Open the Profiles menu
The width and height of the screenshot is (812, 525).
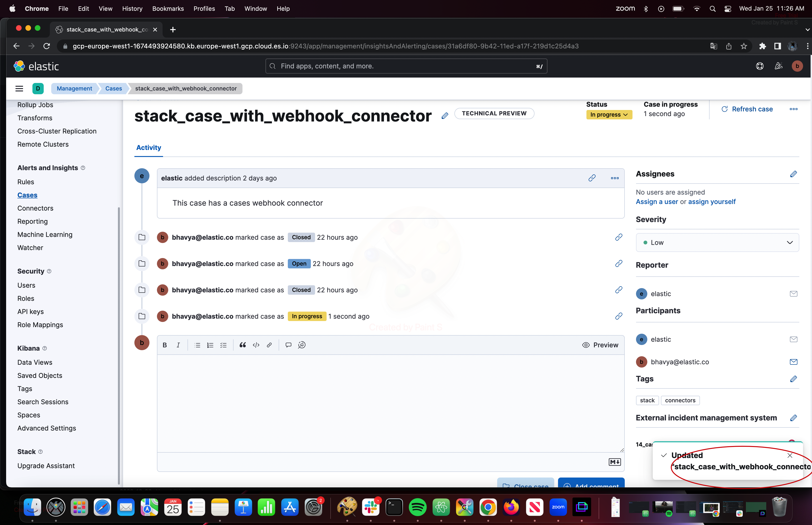pos(204,8)
